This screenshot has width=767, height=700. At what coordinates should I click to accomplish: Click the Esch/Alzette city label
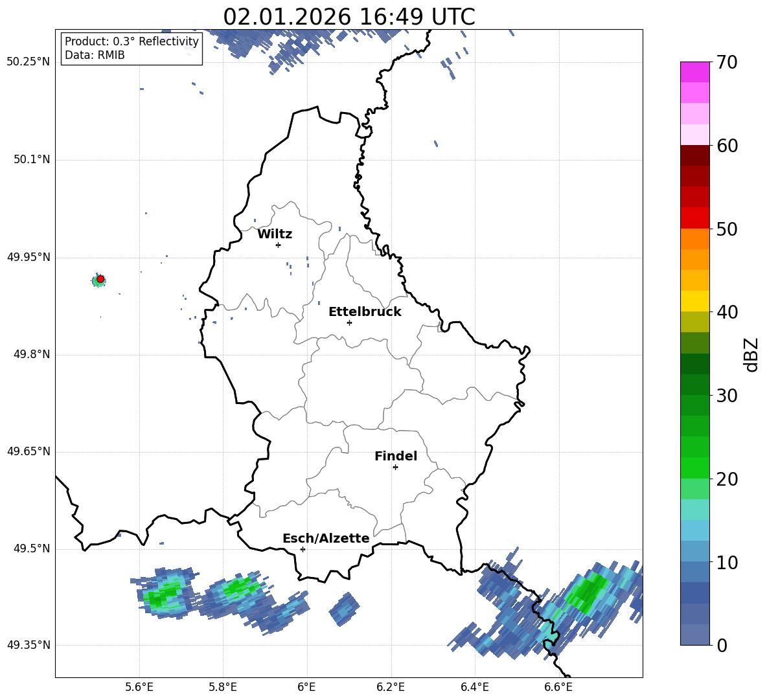326,538
